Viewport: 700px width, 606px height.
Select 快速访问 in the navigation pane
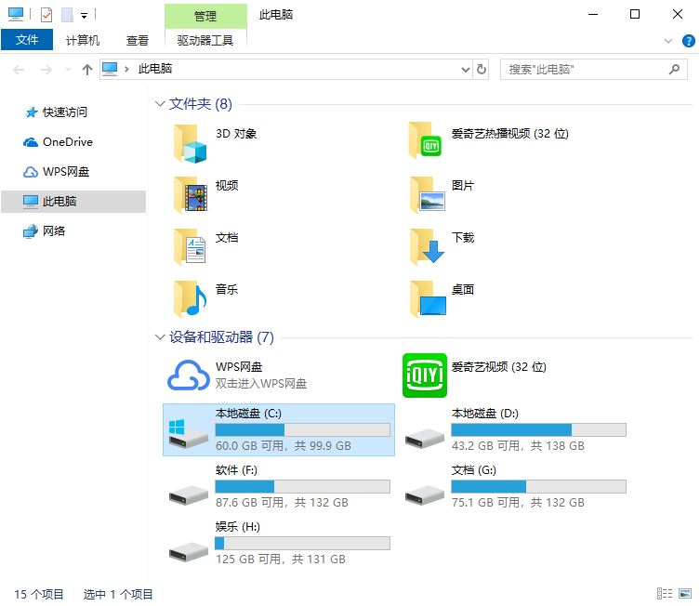coord(64,112)
